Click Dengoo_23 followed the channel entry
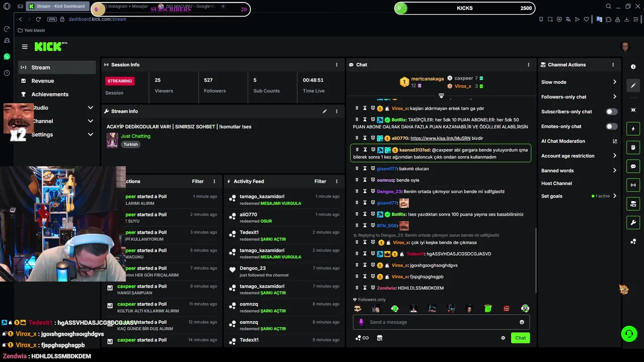The image size is (644, 362). [285, 271]
